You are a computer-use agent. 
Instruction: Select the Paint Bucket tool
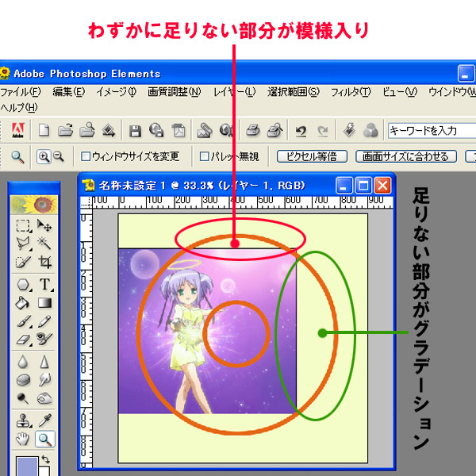click(x=23, y=303)
